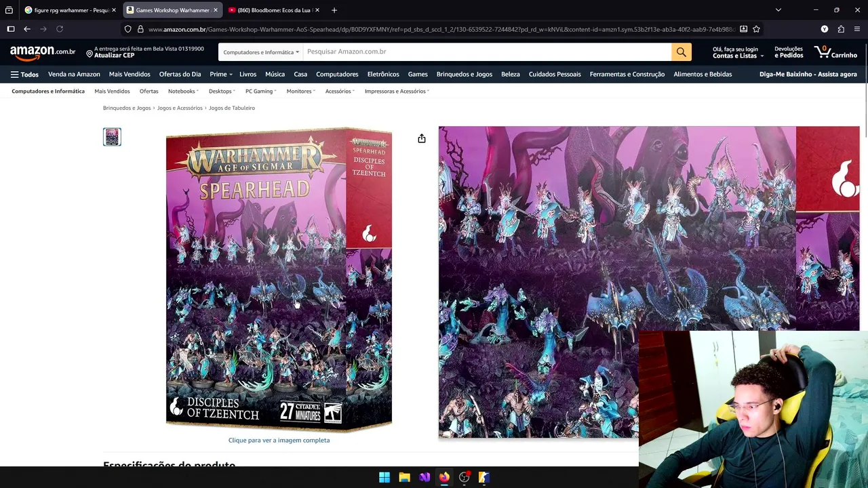Click the orange search magnifier button

point(681,52)
